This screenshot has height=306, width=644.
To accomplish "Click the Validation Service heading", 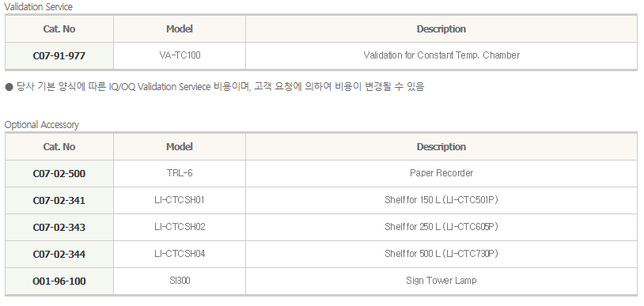I will coord(38,7).
